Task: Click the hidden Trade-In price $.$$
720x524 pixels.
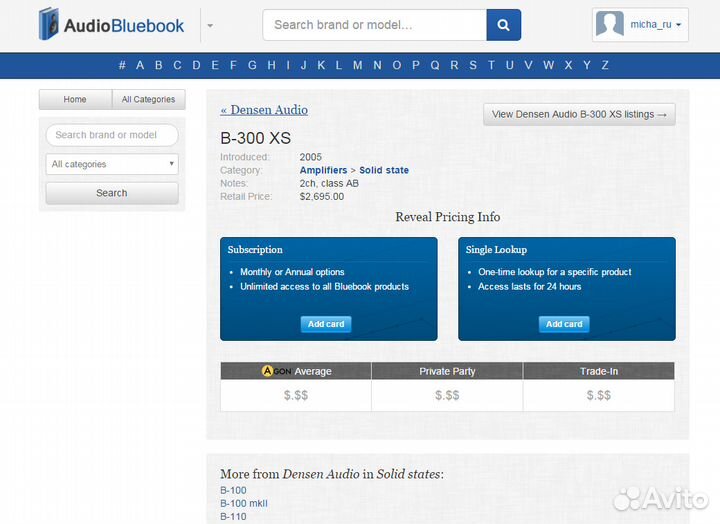Action: tap(599, 395)
